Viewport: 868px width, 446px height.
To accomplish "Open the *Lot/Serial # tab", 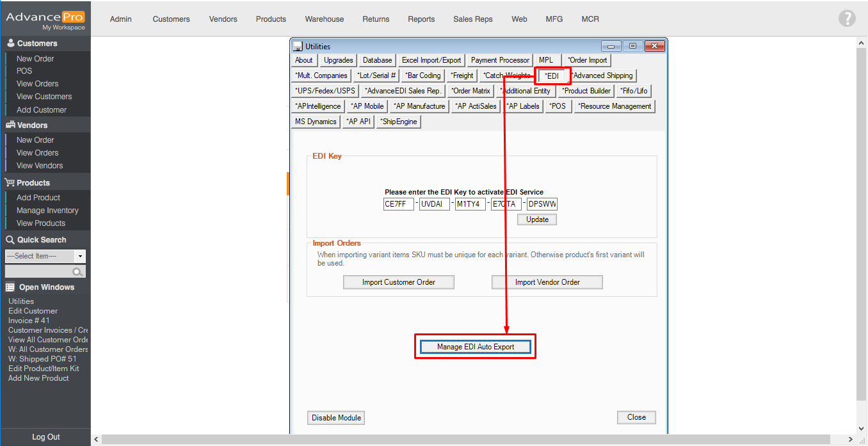I will [377, 76].
